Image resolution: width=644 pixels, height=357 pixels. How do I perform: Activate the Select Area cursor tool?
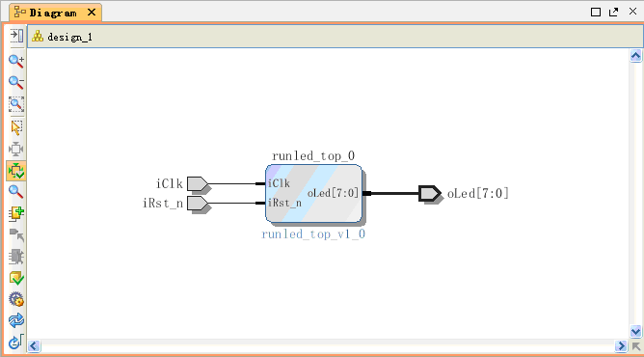16,127
